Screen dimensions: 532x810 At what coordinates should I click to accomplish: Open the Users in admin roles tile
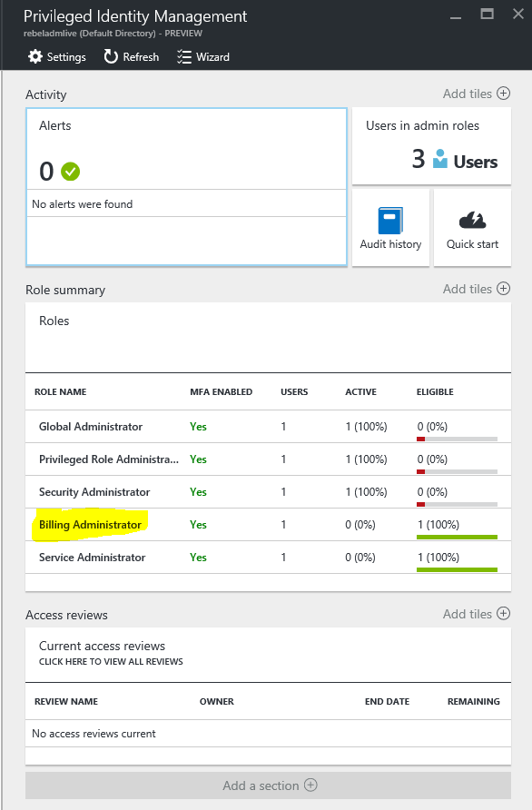point(431,145)
